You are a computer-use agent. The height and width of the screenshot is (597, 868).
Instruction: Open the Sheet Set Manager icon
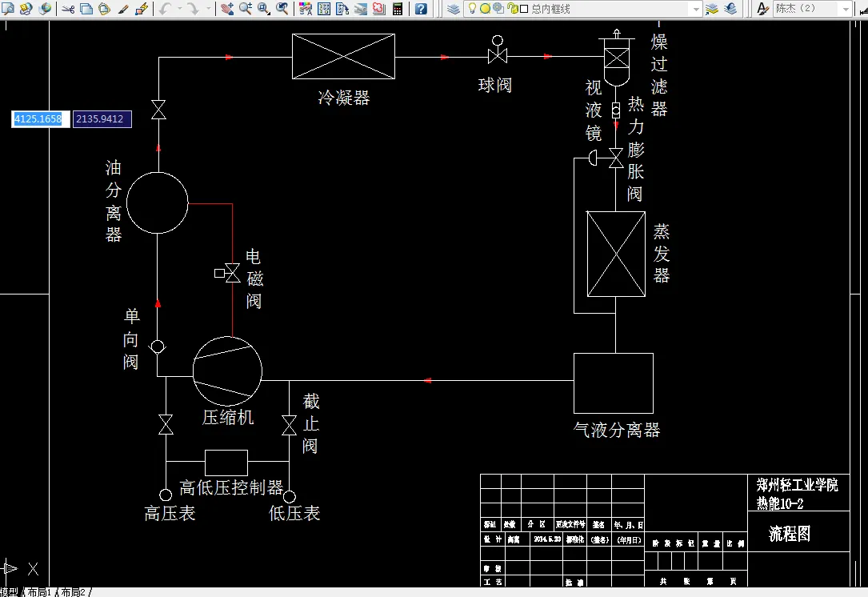click(360, 8)
